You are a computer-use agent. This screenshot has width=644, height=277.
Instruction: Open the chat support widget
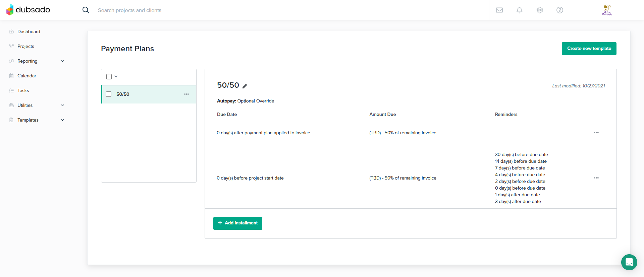[x=629, y=262]
